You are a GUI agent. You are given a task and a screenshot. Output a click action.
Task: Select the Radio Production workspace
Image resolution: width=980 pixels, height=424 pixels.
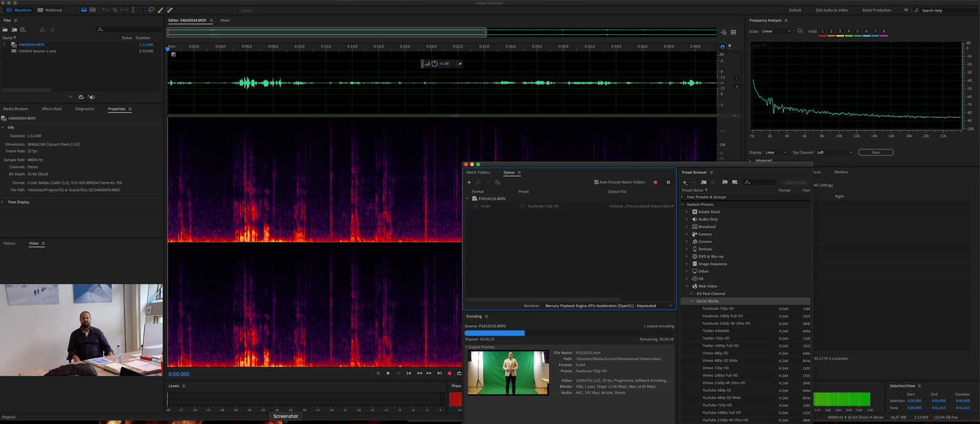(x=876, y=10)
